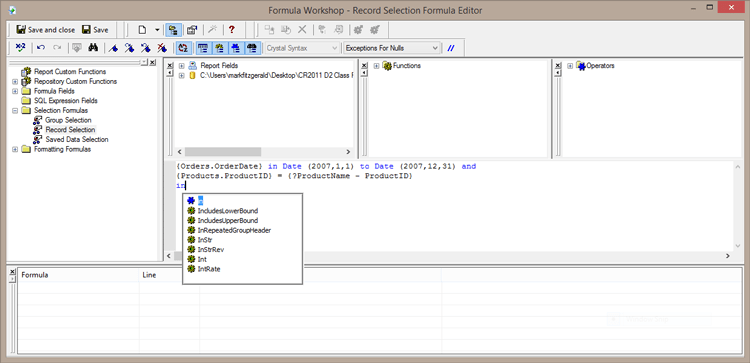Choose IntRate from autocomplete list

[209, 269]
